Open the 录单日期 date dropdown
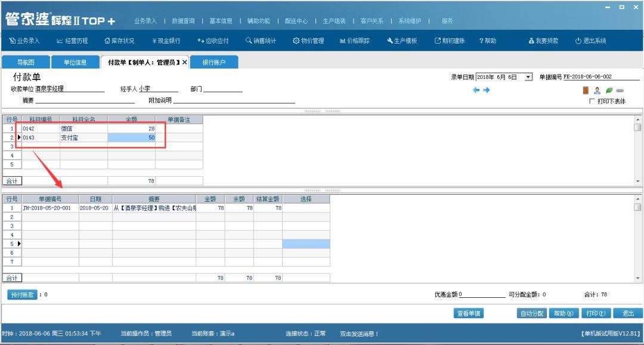Viewport: 644px width, 345px height. (x=528, y=76)
